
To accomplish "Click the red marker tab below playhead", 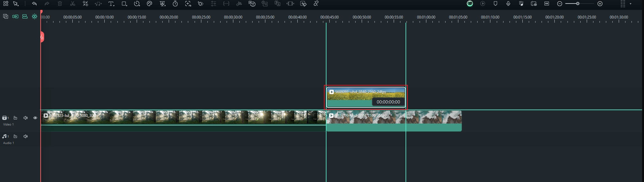I will [x=42, y=37].
